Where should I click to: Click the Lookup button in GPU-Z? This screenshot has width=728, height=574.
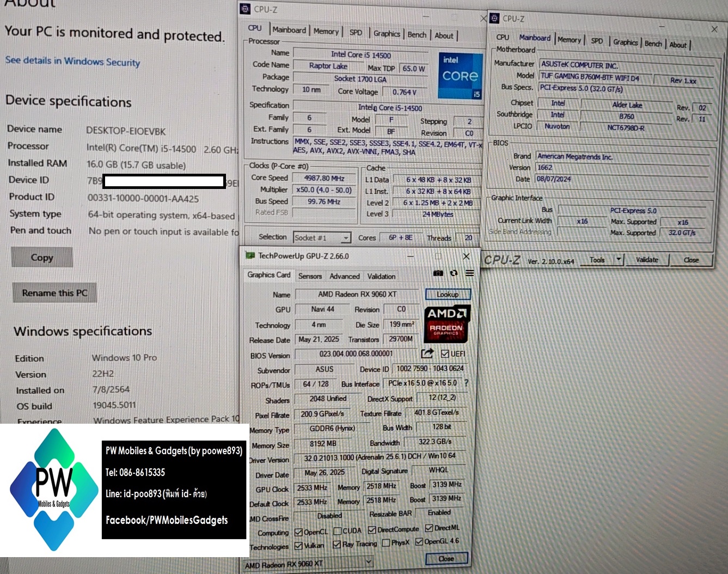coord(448,295)
